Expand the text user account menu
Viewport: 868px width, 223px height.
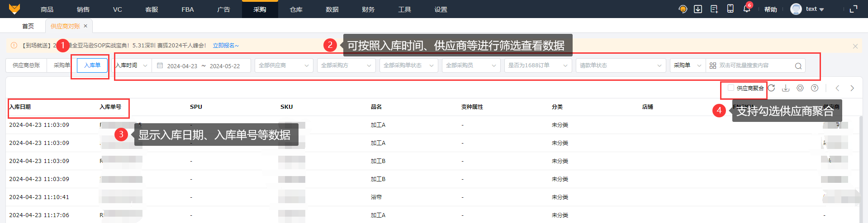point(815,9)
